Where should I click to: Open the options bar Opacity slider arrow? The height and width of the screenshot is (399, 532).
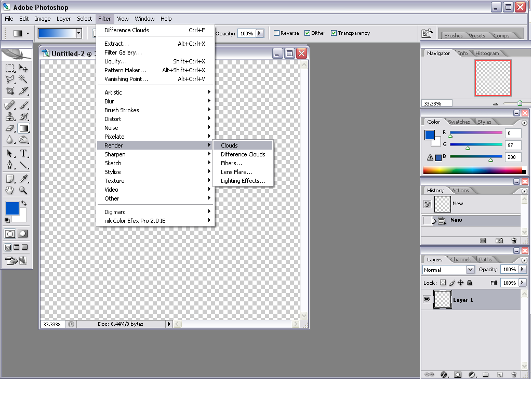pos(260,33)
